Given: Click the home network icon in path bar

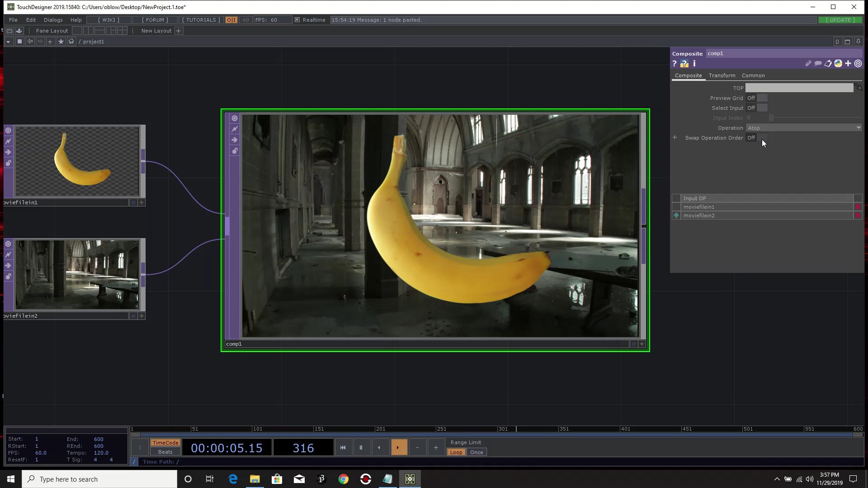Looking at the screenshot, I should [x=71, y=41].
